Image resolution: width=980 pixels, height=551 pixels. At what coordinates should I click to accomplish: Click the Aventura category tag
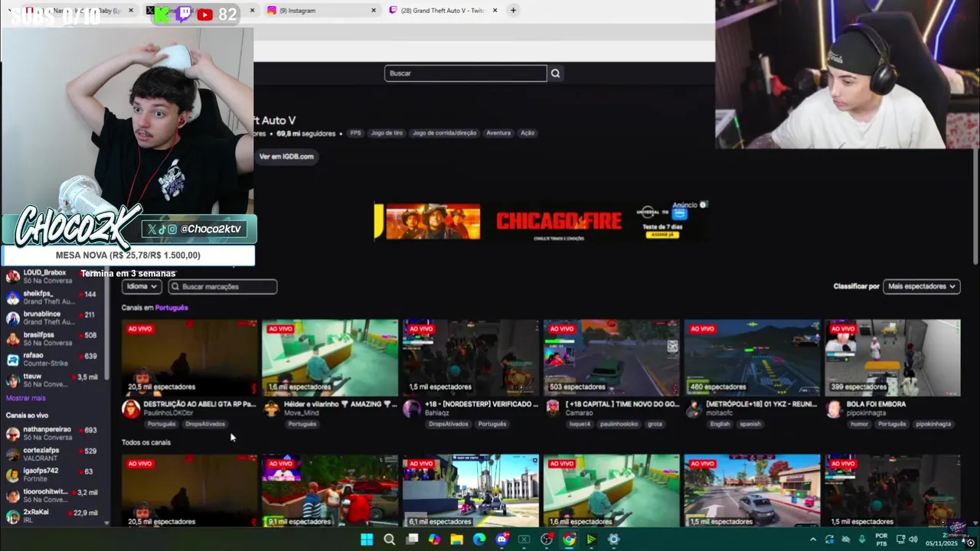(498, 133)
